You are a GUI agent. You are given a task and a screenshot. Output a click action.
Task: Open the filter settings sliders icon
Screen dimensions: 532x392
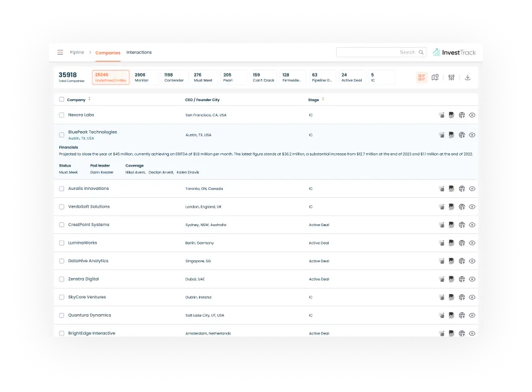452,77
